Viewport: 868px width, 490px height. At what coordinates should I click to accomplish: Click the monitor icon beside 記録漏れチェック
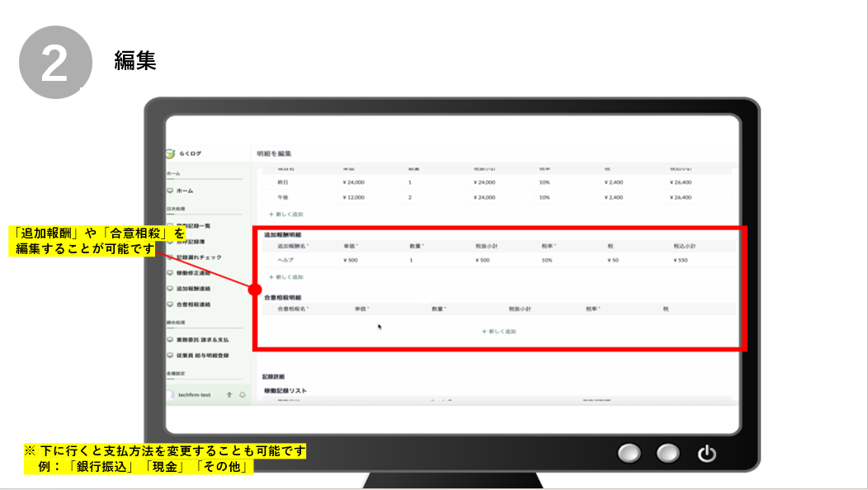(170, 257)
